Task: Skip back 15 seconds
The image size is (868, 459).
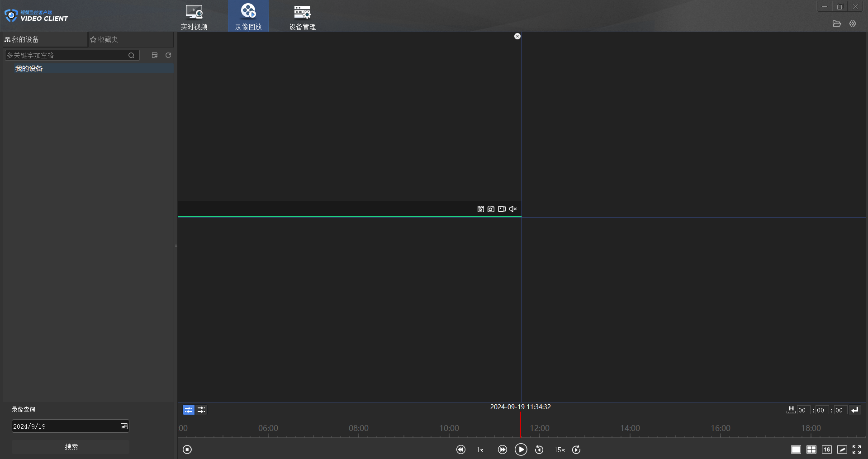Action: (x=539, y=450)
